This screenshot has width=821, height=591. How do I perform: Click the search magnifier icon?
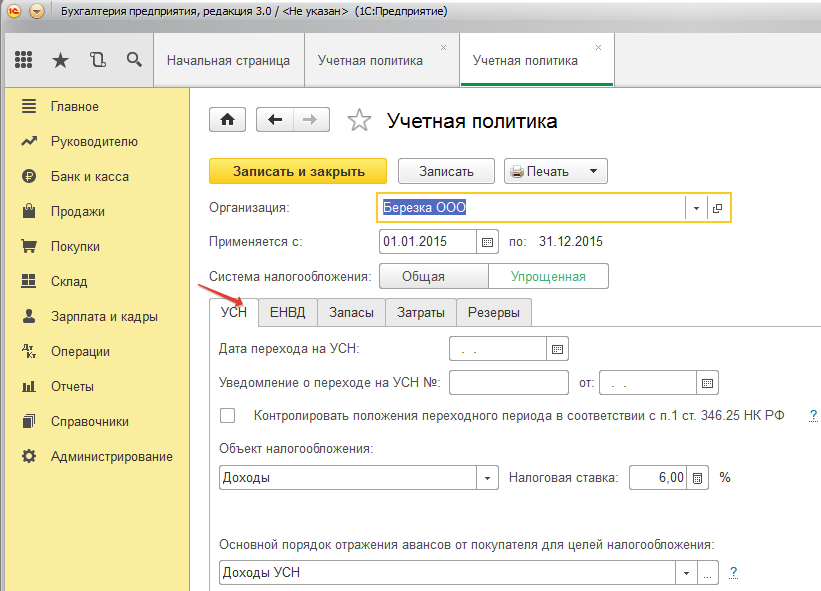point(134,60)
